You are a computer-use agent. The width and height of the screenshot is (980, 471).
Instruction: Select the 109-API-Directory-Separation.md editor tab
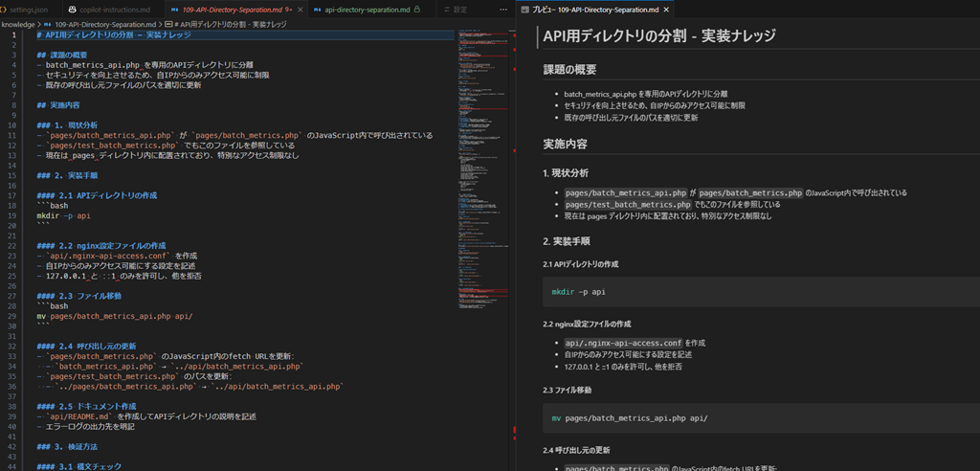tap(237, 10)
